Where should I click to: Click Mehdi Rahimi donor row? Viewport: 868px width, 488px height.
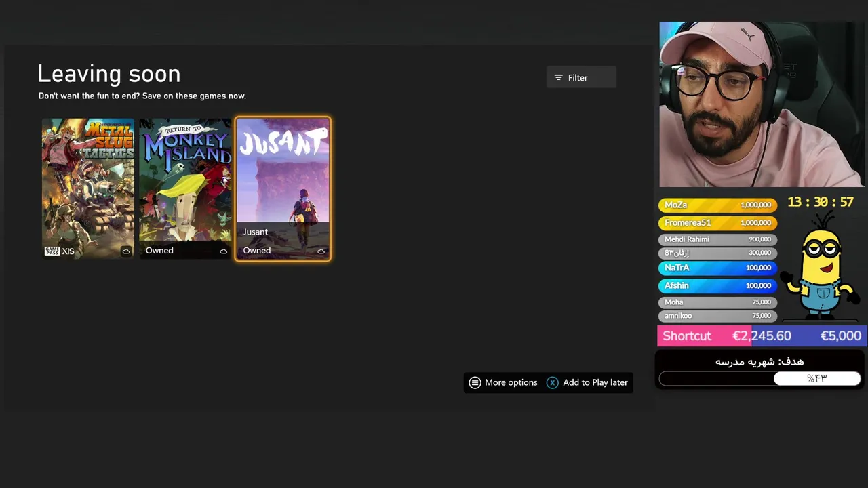[x=717, y=239]
